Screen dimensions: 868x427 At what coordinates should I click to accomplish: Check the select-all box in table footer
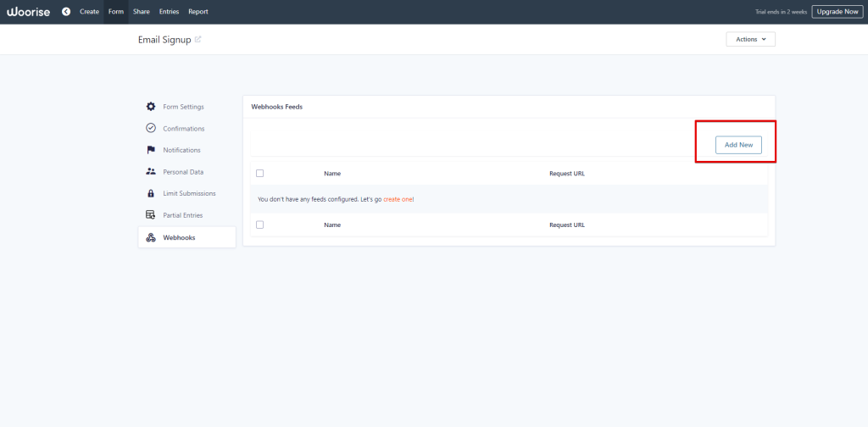pos(259,225)
